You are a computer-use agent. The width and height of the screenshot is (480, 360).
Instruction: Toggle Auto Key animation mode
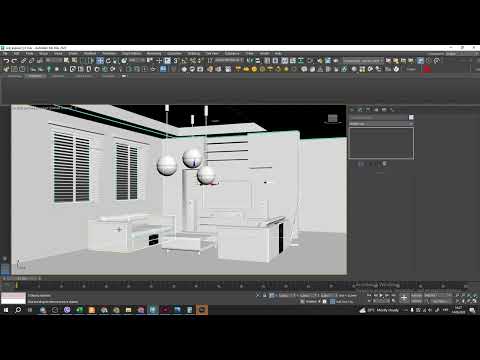417,295
